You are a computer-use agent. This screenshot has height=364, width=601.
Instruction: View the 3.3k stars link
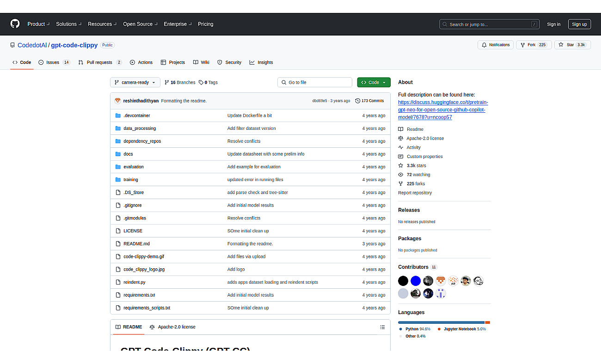(x=412, y=165)
